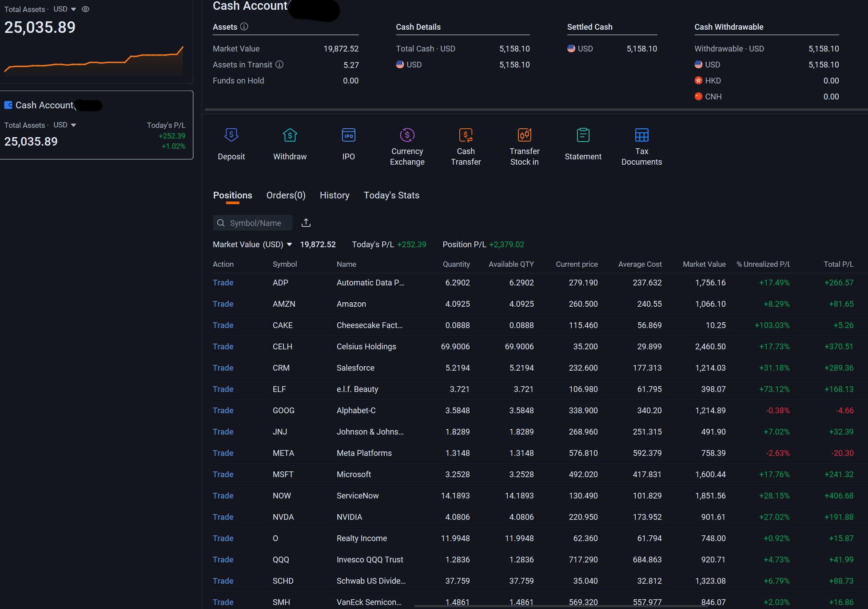This screenshot has width=868, height=609.
Task: Switch to the Orders(0) tab
Action: (286, 195)
